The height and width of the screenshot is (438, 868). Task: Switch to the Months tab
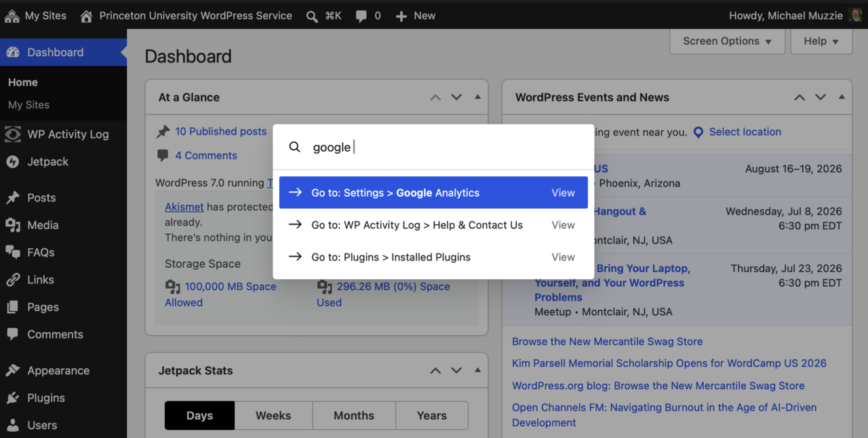coord(354,416)
